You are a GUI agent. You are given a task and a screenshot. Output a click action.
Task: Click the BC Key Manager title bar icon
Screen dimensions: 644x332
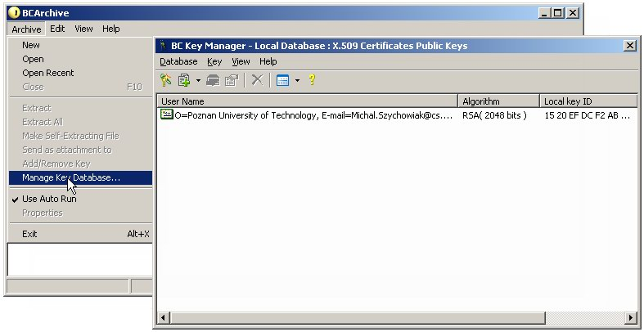point(164,46)
